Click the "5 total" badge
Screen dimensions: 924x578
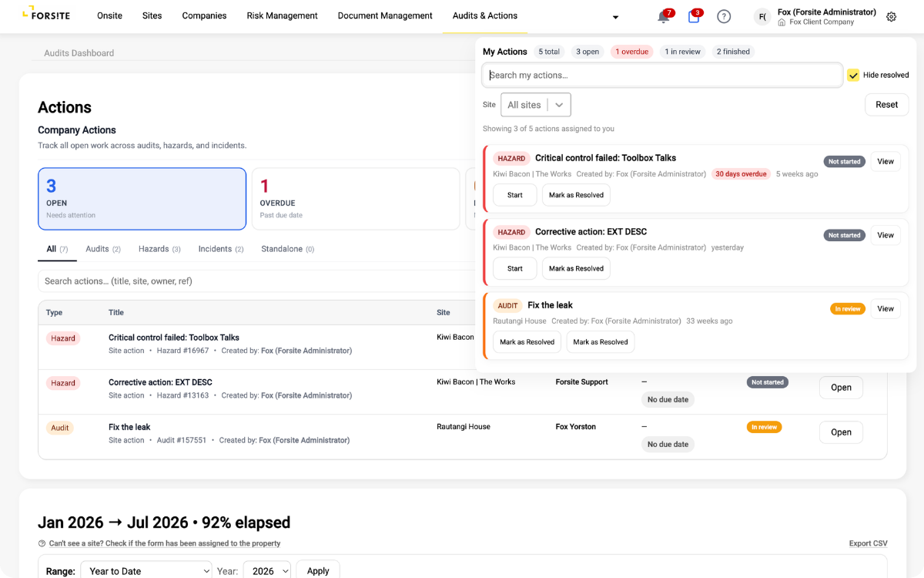click(549, 52)
